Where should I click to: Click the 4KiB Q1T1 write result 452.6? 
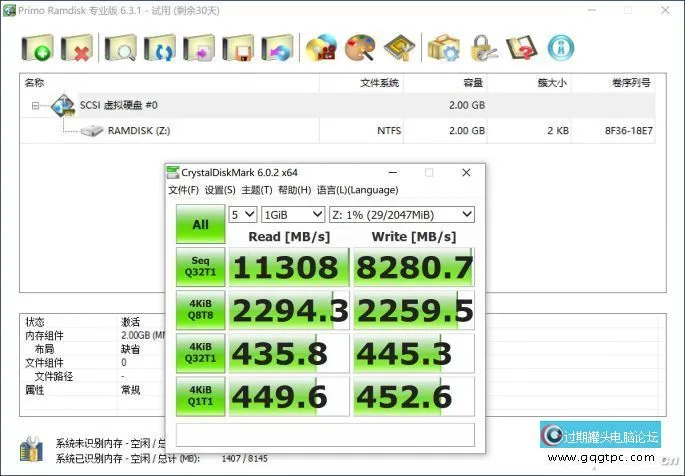coord(414,397)
